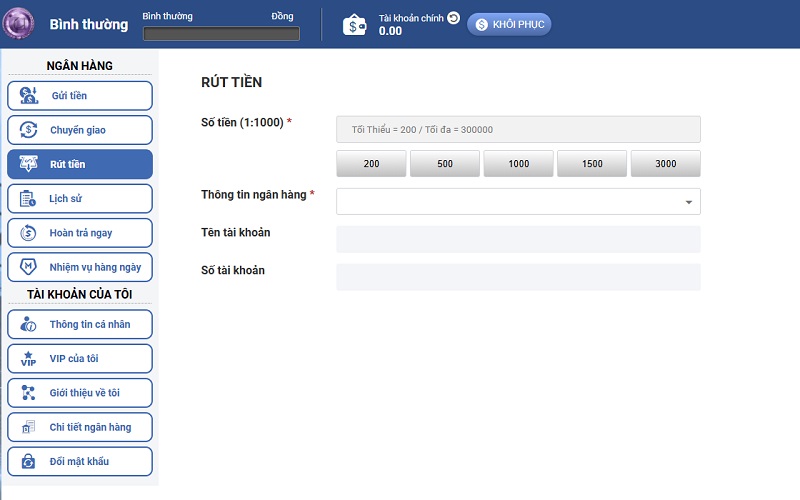Focus the Số tiền amount input field
The height and width of the screenshot is (500, 800).
(518, 130)
